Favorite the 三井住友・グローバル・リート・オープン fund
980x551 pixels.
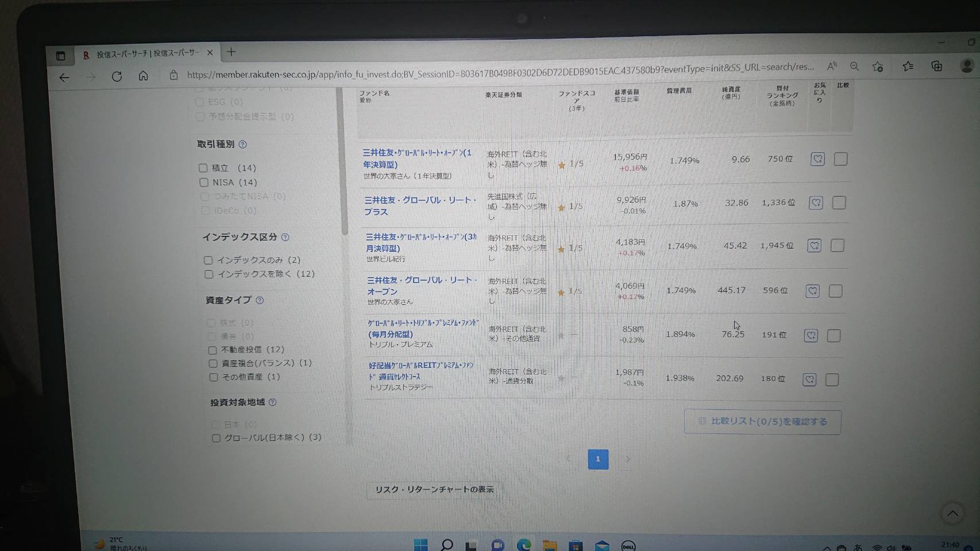[x=812, y=291]
